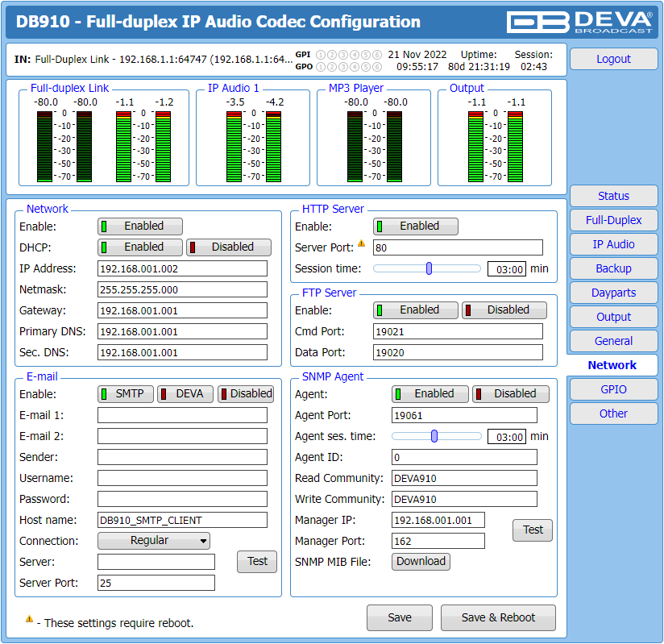Test the SNMP Agent settings
Viewport: 664px width, 644px height.
[x=533, y=530]
